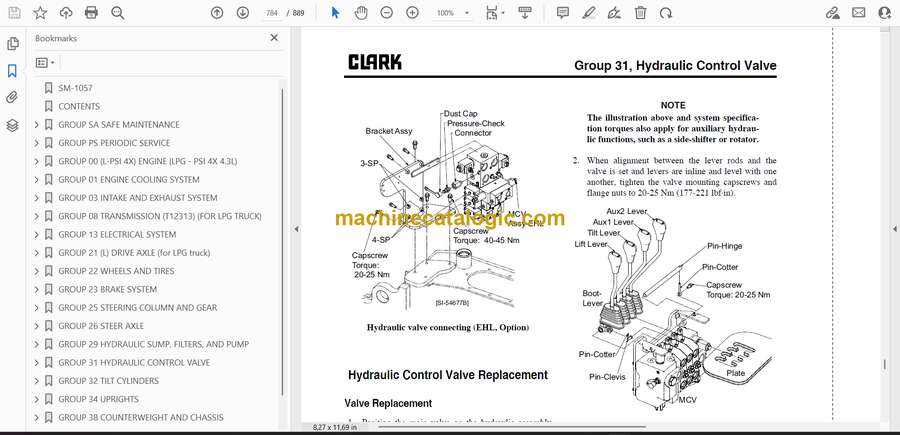The image size is (900, 435).
Task: Send file by email envelope icon
Action: click(859, 13)
